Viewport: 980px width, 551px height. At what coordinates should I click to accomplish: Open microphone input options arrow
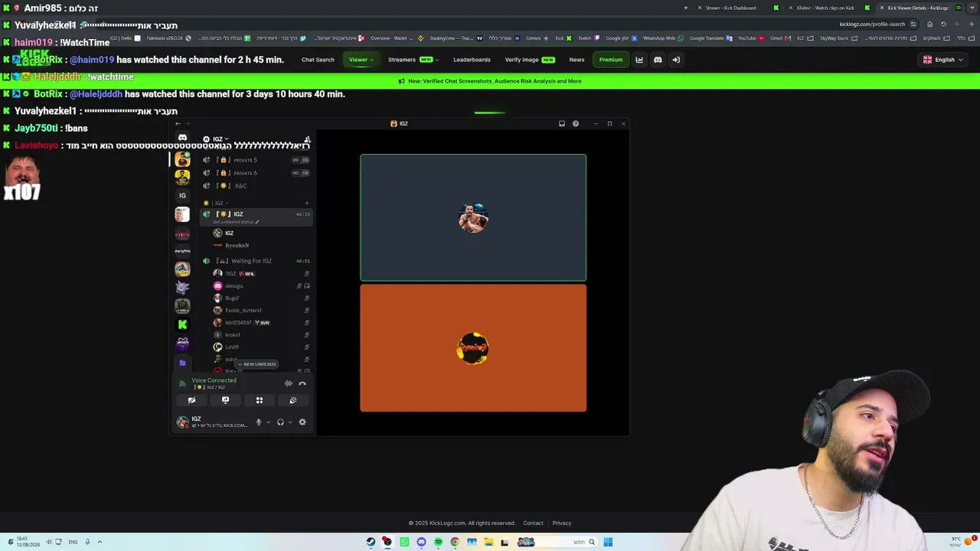(268, 422)
